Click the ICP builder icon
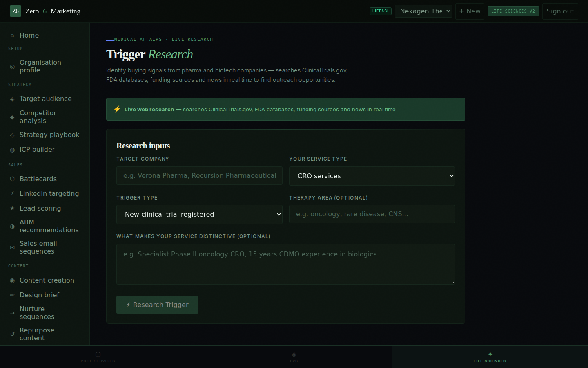Screen dimensions: 588x368 (12, 150)
